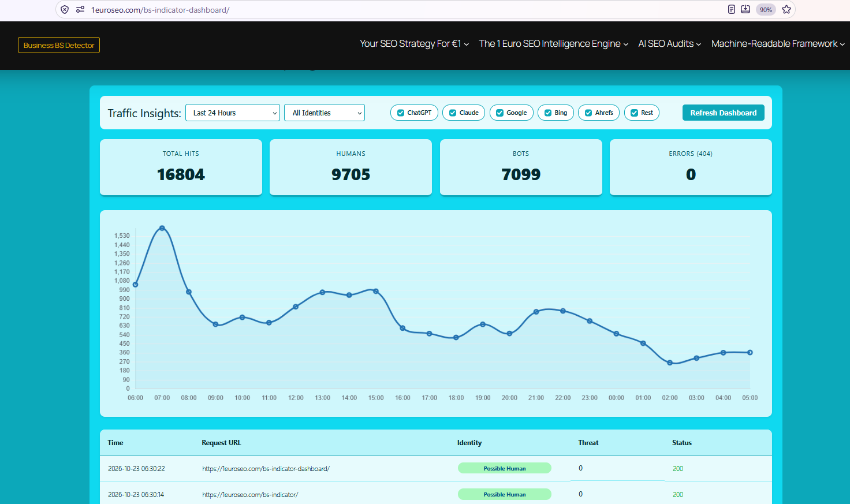Open the /bs-indicator/ request URL

(250, 495)
